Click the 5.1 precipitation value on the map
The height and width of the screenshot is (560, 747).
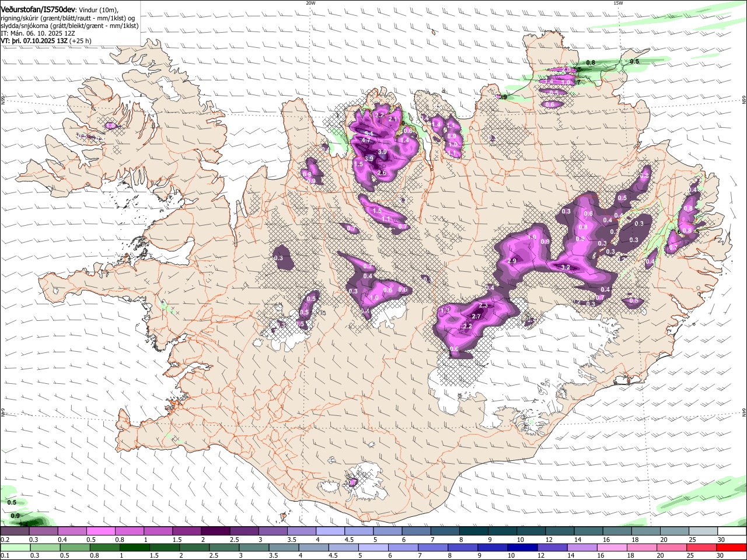point(369,134)
